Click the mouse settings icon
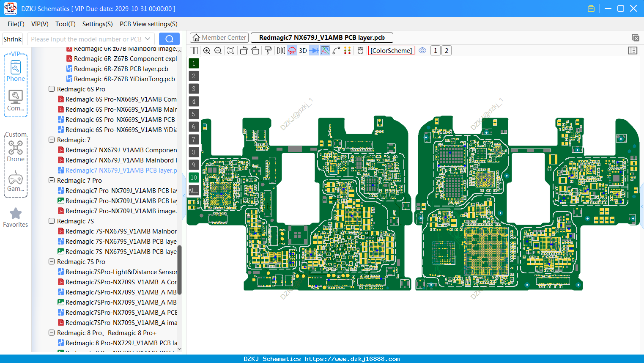Screen dimensions: 644x363 point(361,50)
